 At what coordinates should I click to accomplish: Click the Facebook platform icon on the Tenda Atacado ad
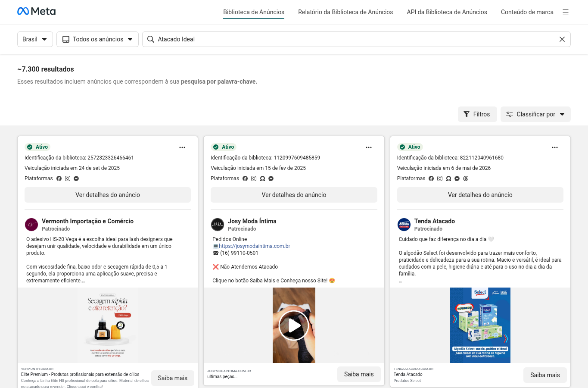click(x=431, y=178)
